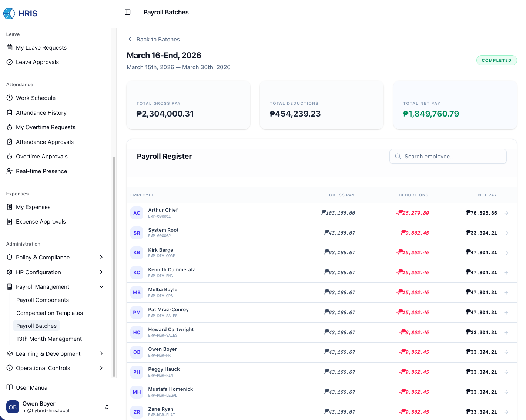
Task: Click the Leave Approvals checkmark icon
Action: [x=10, y=62]
